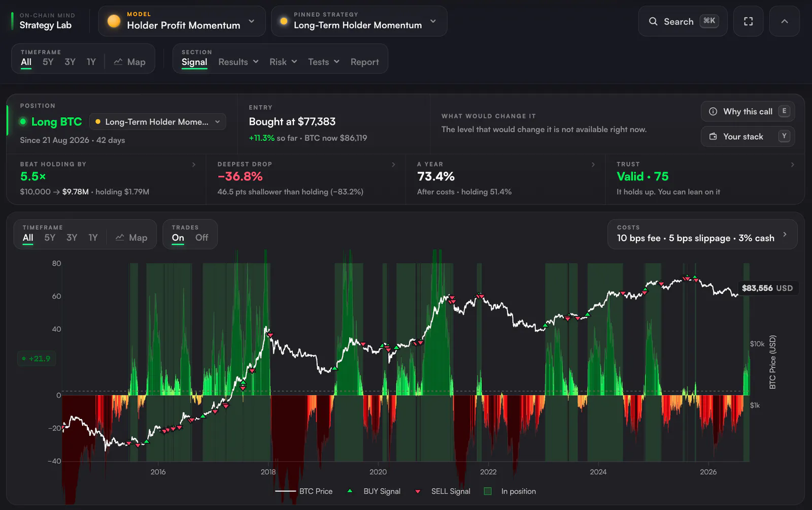Click the Why this call button
812x510 pixels.
(748, 111)
